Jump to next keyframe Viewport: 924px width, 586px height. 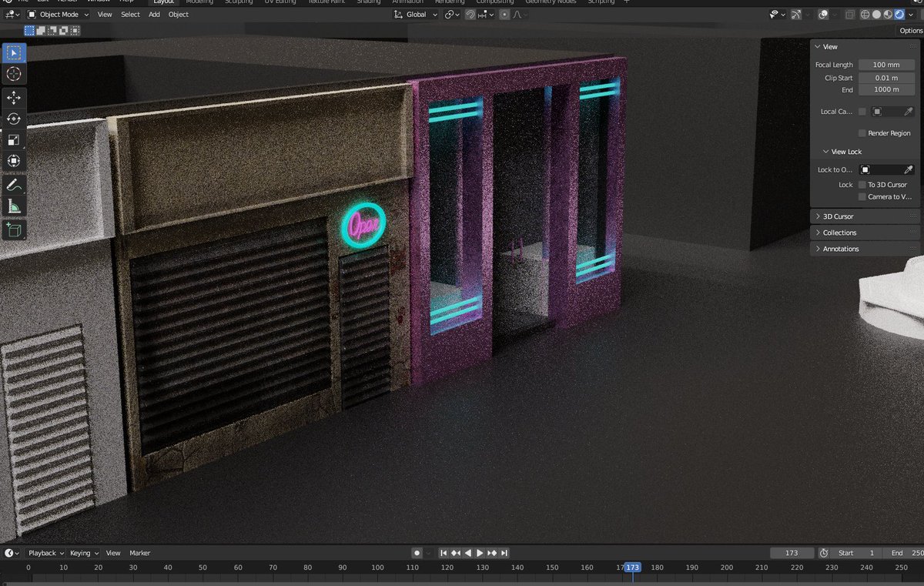click(x=492, y=553)
